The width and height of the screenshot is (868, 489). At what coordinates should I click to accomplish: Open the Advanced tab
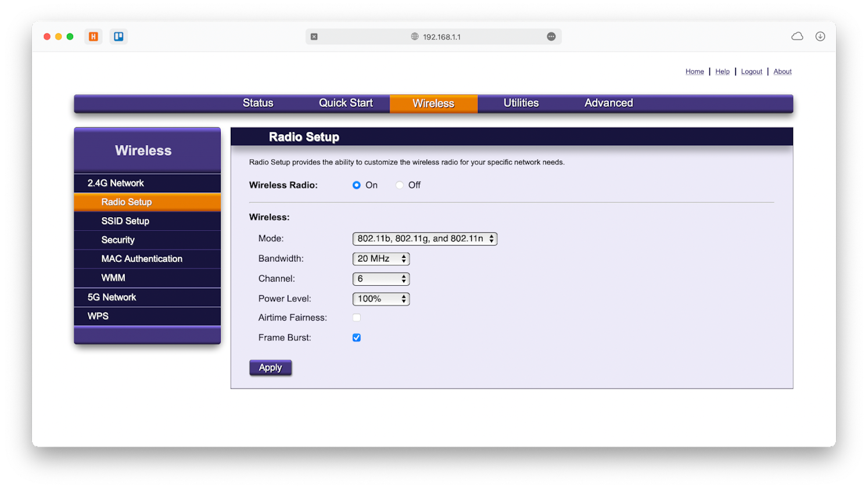(608, 103)
